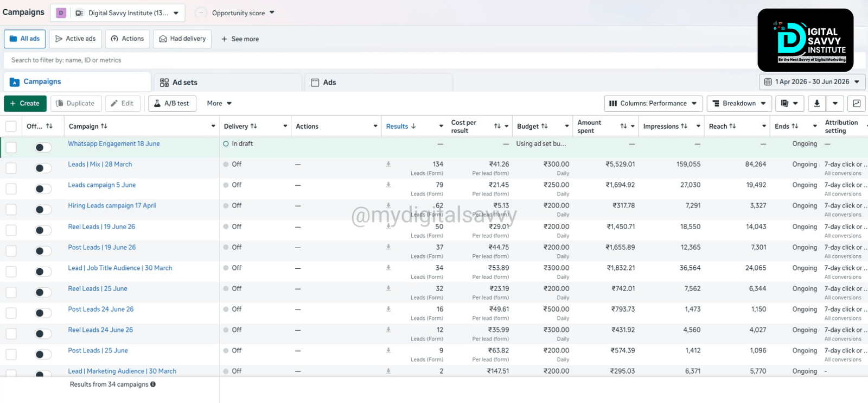Switch to the Ad sets tab
The width and height of the screenshot is (868, 403).
pyautogui.click(x=228, y=83)
